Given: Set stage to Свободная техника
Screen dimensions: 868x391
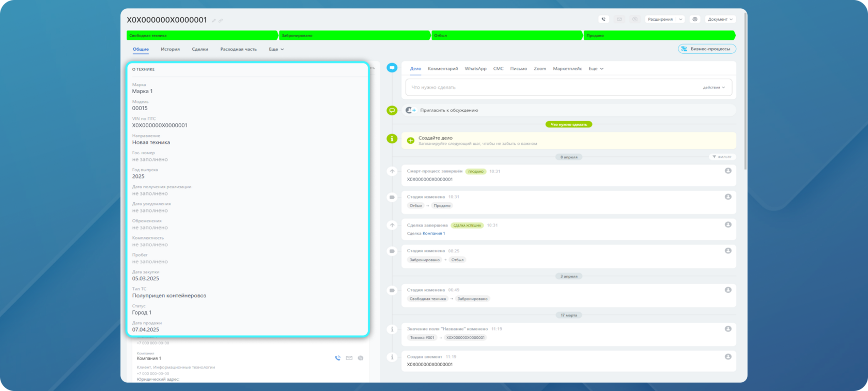Looking at the screenshot, I should 202,35.
